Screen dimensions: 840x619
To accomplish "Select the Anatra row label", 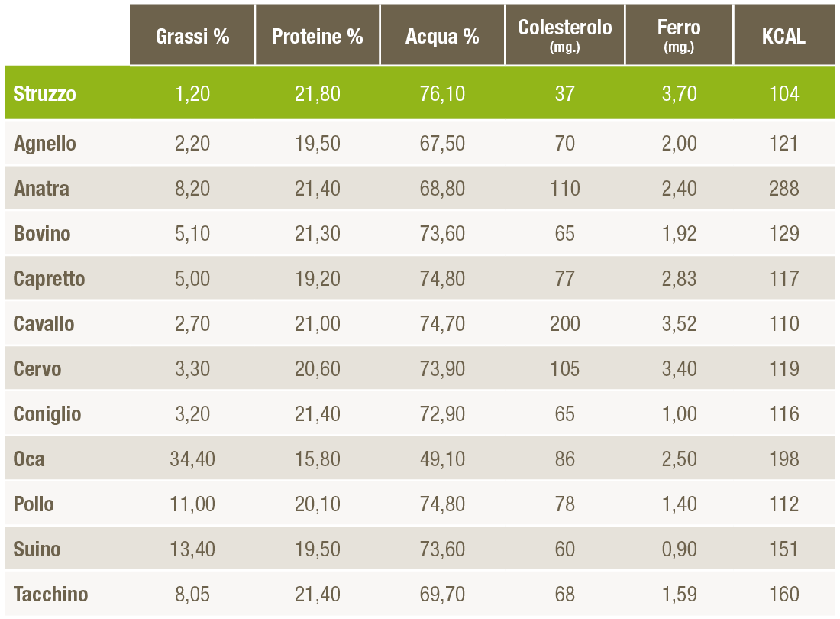I will point(41,189).
